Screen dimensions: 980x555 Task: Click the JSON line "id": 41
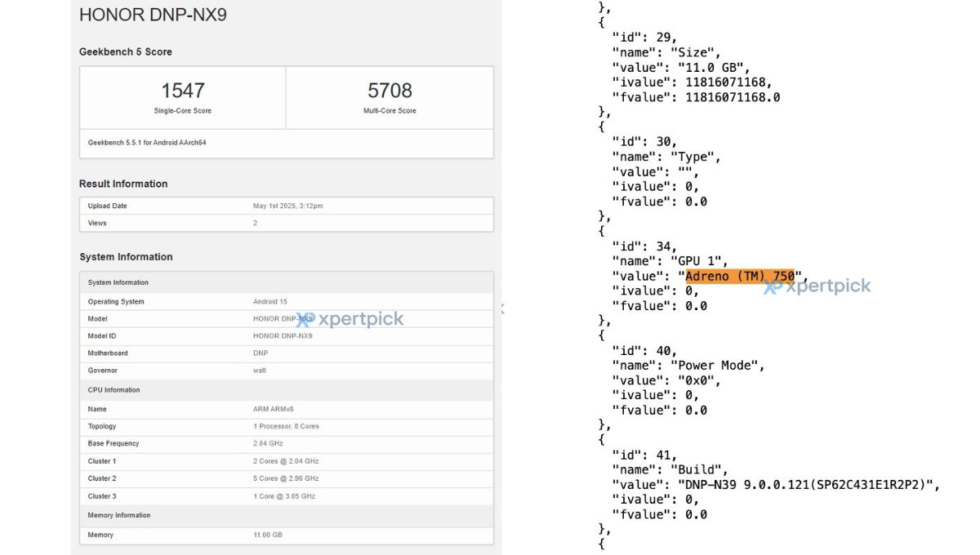pos(644,455)
